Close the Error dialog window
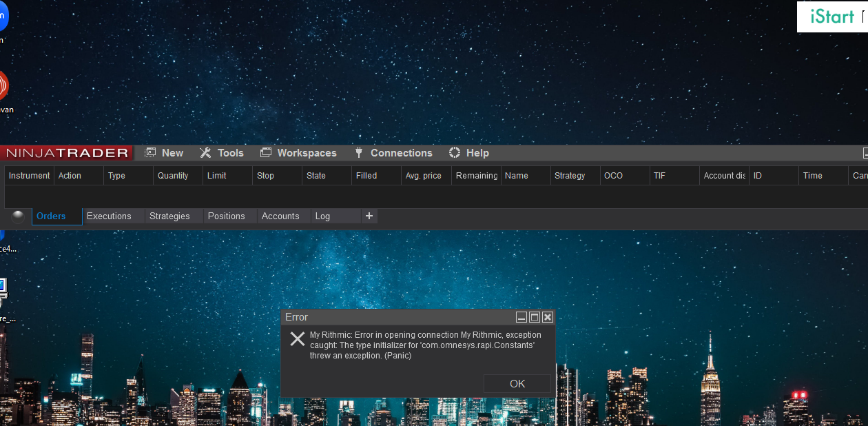The height and width of the screenshot is (426, 868). point(548,317)
